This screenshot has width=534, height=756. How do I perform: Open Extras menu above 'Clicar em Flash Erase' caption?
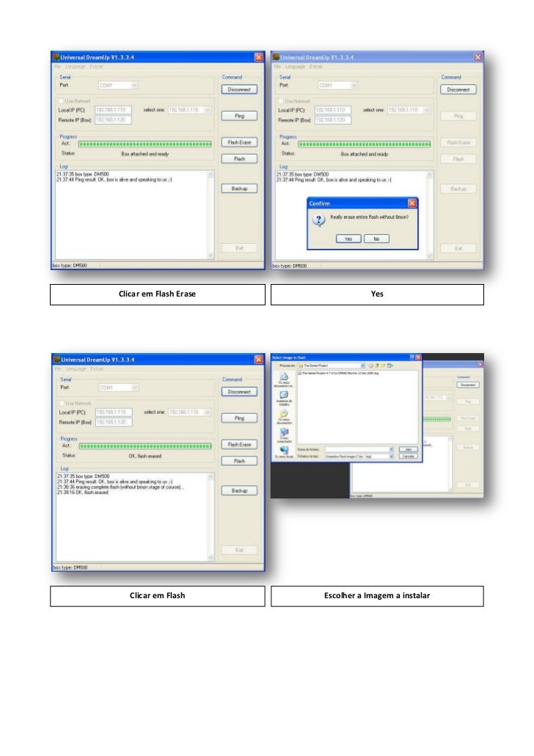96,67
